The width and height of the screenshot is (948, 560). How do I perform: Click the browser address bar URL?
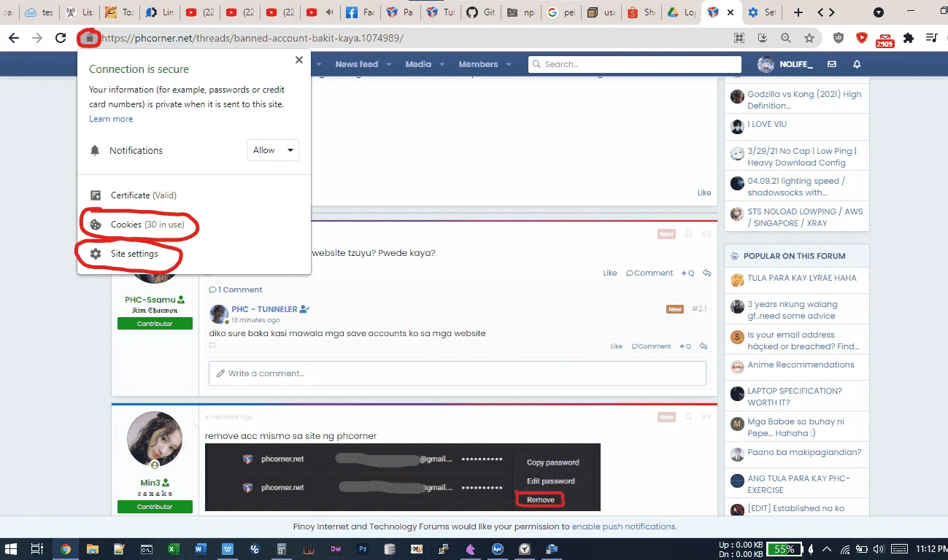(x=253, y=38)
